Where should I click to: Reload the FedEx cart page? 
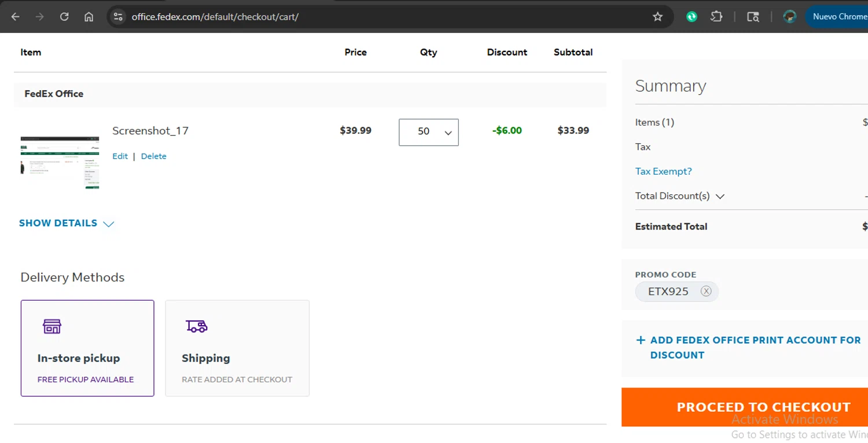(x=64, y=17)
